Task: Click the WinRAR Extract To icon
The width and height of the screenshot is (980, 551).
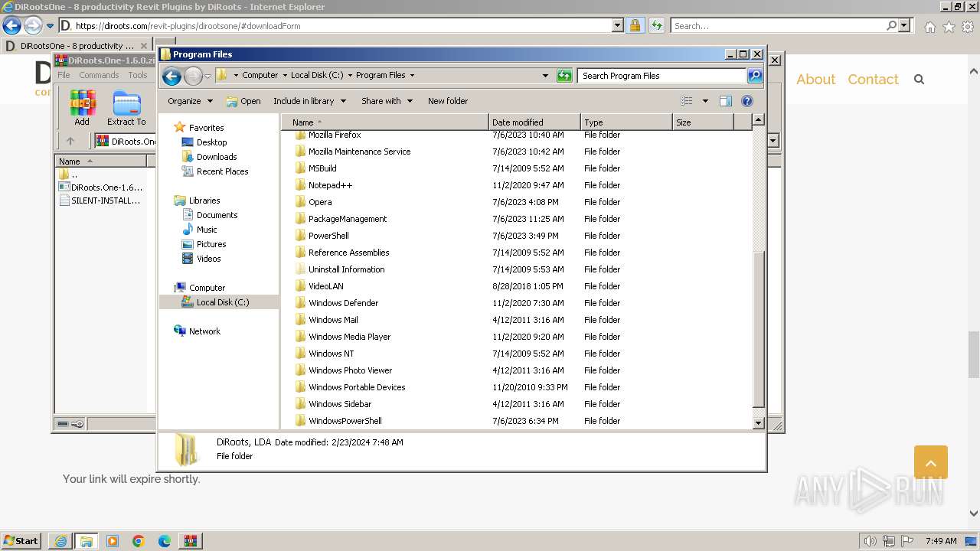Action: click(x=126, y=108)
